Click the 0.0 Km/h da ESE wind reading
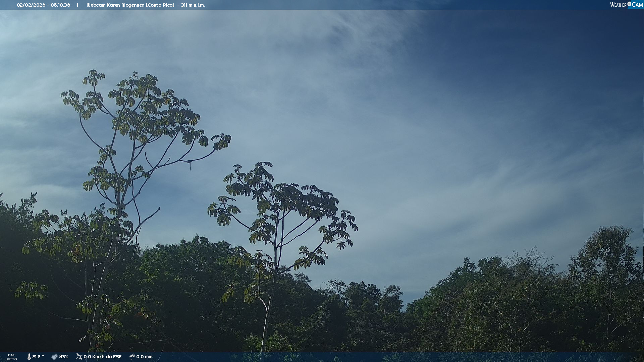This screenshot has width=644, height=362. point(103,357)
